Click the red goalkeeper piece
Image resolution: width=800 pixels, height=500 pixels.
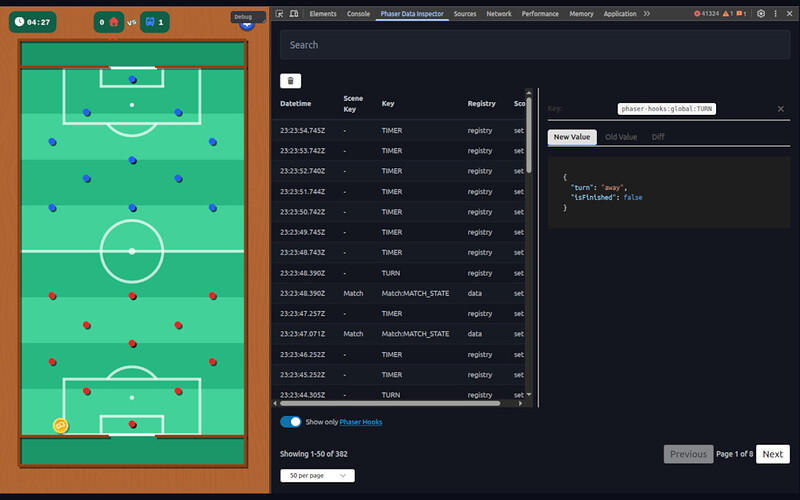coord(132,424)
